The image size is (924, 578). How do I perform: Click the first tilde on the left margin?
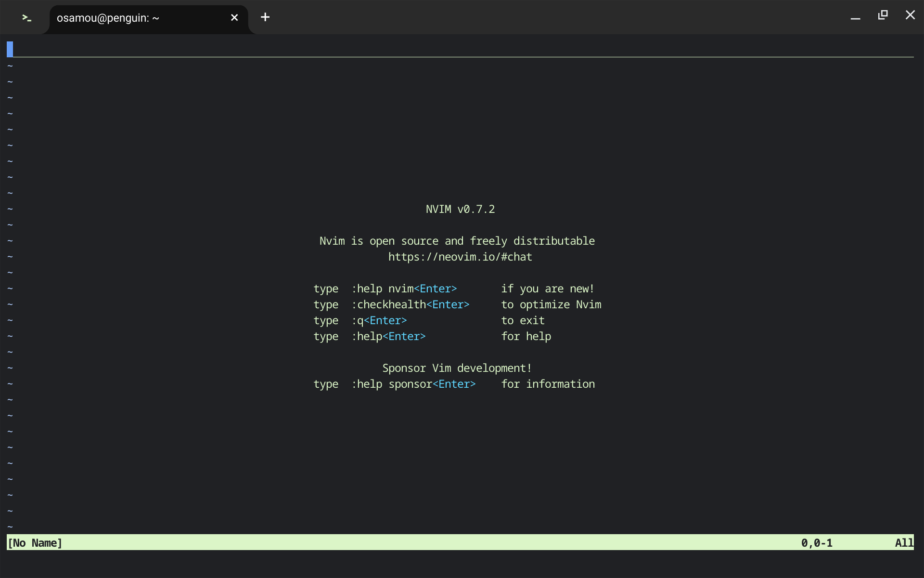[10, 66]
